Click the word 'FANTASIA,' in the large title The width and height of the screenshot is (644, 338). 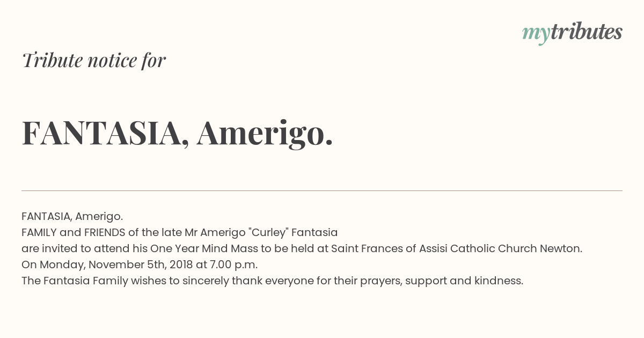click(x=105, y=134)
